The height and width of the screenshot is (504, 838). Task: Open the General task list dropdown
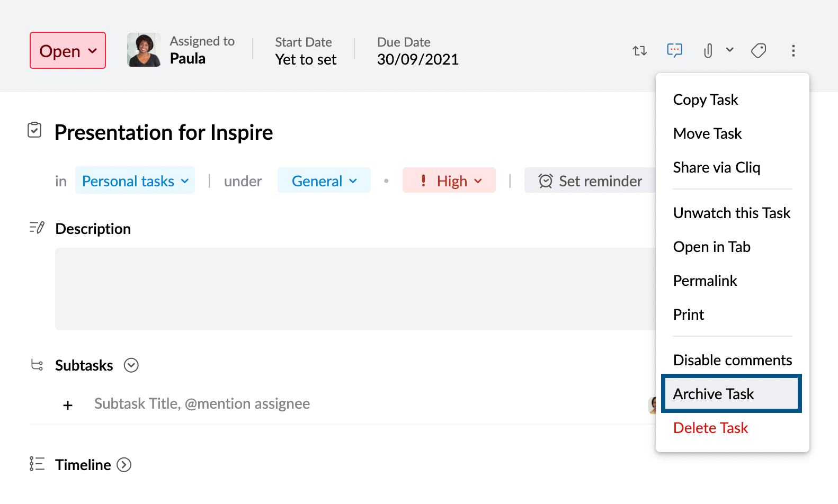pyautogui.click(x=324, y=181)
